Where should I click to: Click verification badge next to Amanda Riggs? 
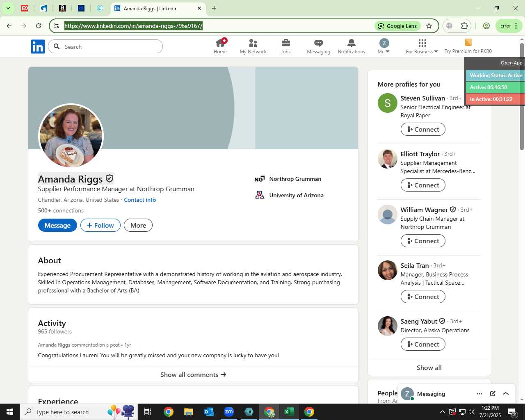[x=110, y=178]
